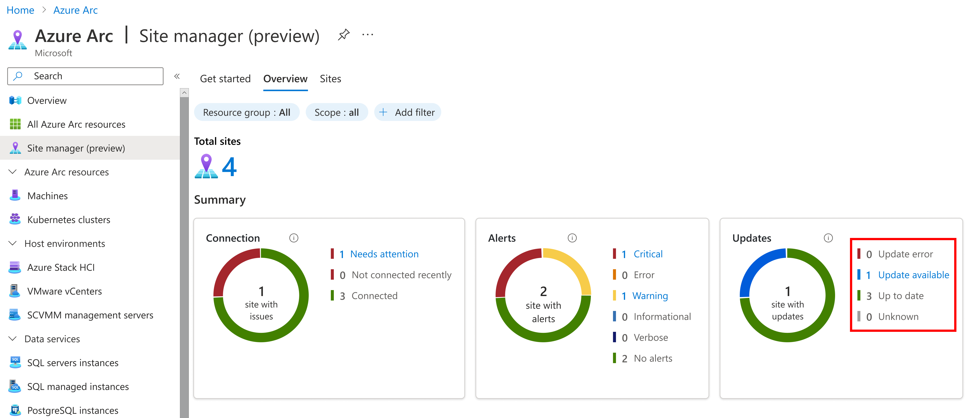
Task: Click the Updates info icon
Action: point(828,238)
